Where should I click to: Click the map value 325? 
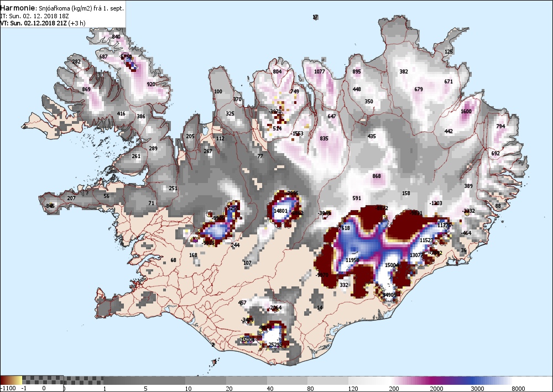230,113
